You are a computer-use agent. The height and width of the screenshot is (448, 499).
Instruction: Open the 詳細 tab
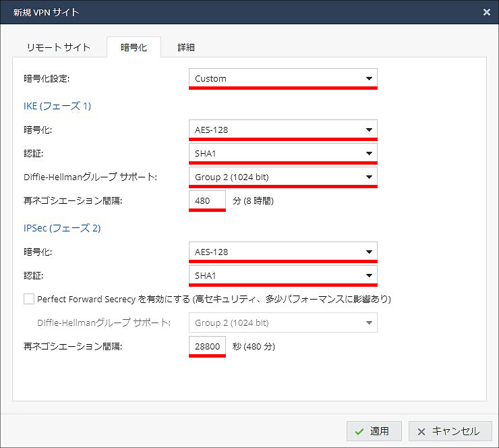coord(186,47)
